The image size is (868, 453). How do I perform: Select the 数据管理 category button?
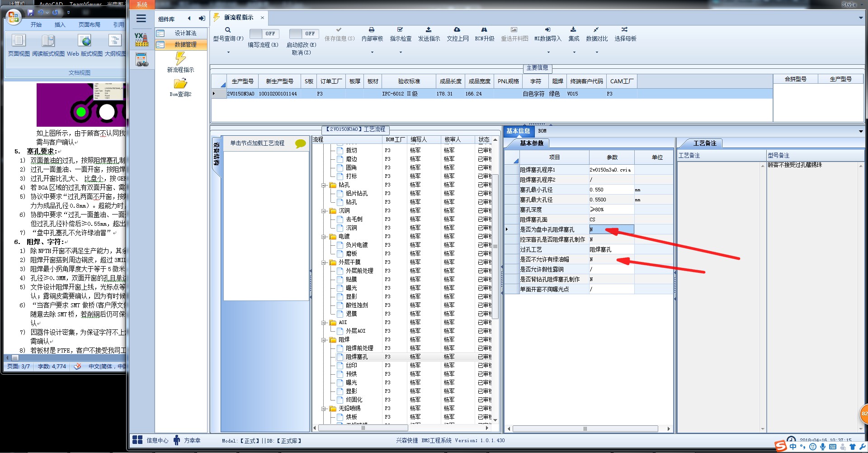tap(181, 44)
